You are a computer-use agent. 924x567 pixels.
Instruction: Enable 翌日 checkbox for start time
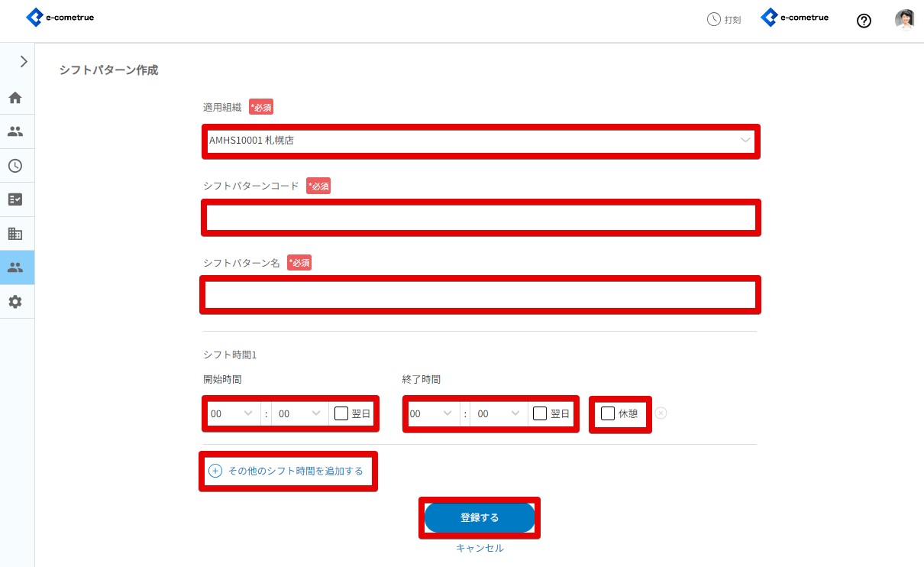click(341, 413)
